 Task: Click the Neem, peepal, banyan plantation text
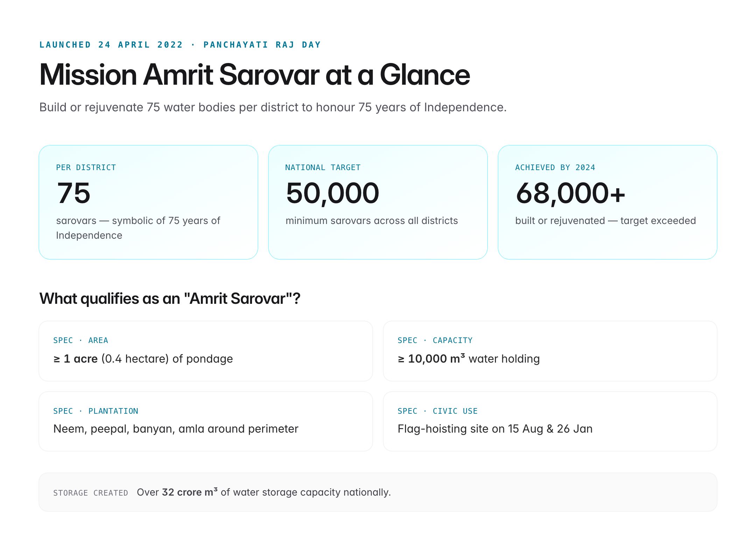176,429
